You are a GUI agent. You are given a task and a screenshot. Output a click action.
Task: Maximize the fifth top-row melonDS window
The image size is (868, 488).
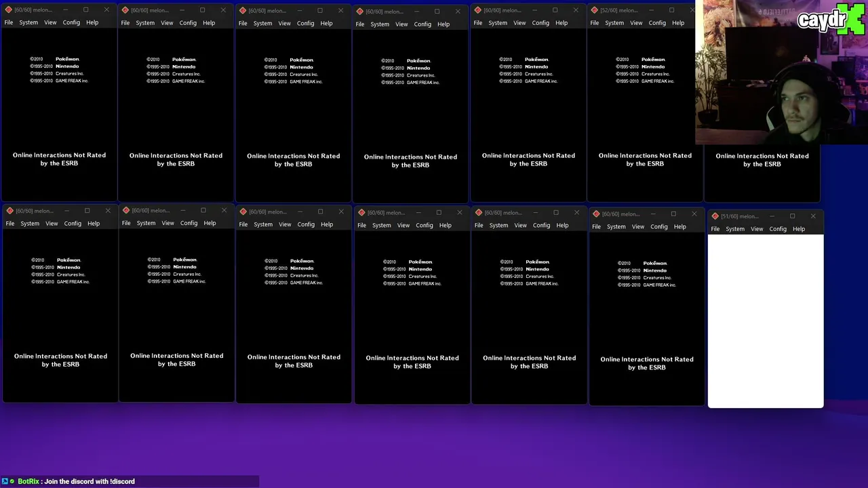click(555, 10)
